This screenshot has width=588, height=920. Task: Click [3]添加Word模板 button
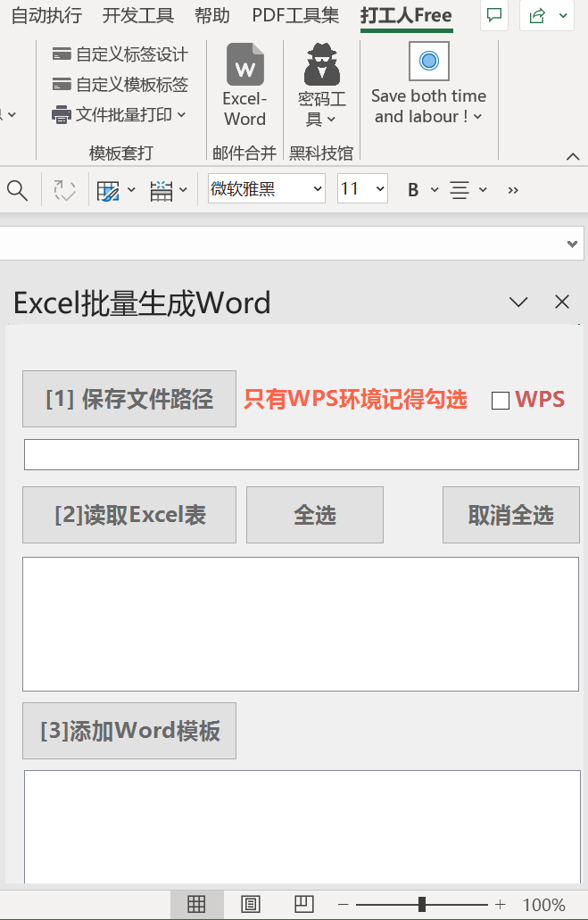(129, 731)
